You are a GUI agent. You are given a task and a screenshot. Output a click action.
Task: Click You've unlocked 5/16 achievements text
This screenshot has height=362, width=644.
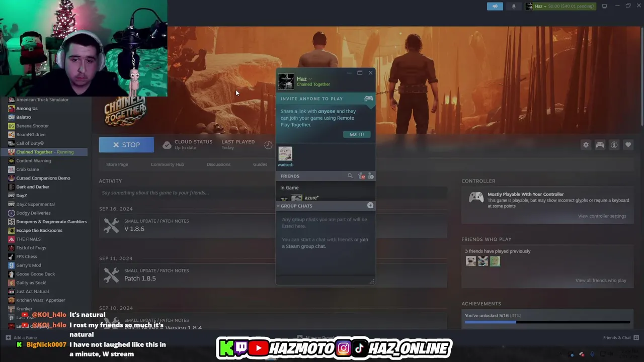click(x=493, y=316)
